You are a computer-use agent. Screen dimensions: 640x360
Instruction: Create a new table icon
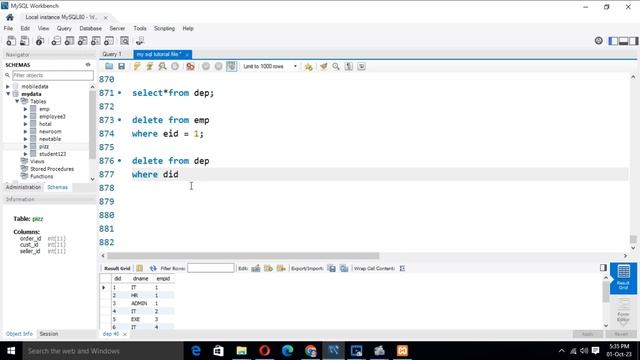(69, 41)
